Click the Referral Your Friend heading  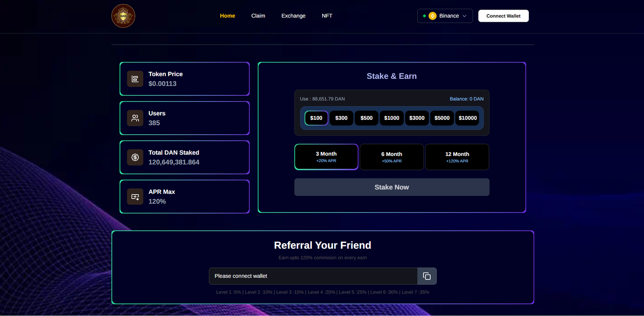(x=322, y=245)
